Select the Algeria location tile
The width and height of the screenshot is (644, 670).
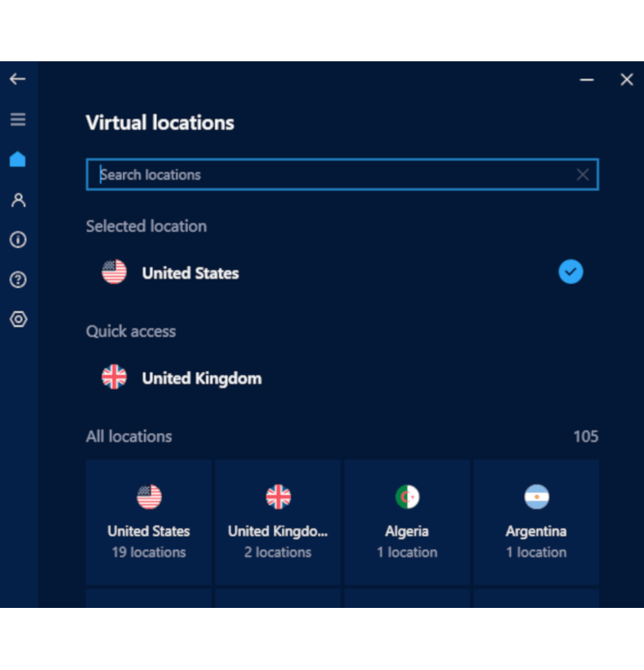point(407,522)
